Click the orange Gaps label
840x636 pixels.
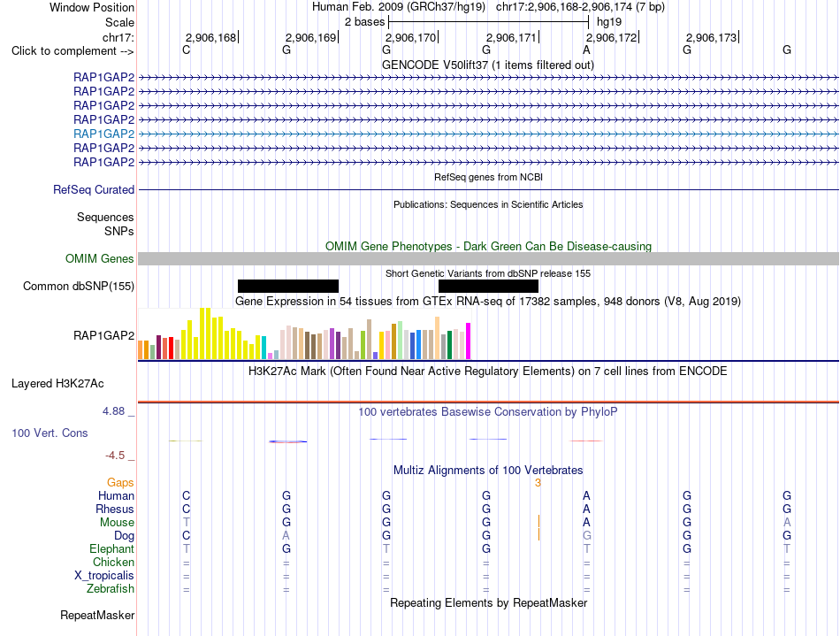[120, 483]
